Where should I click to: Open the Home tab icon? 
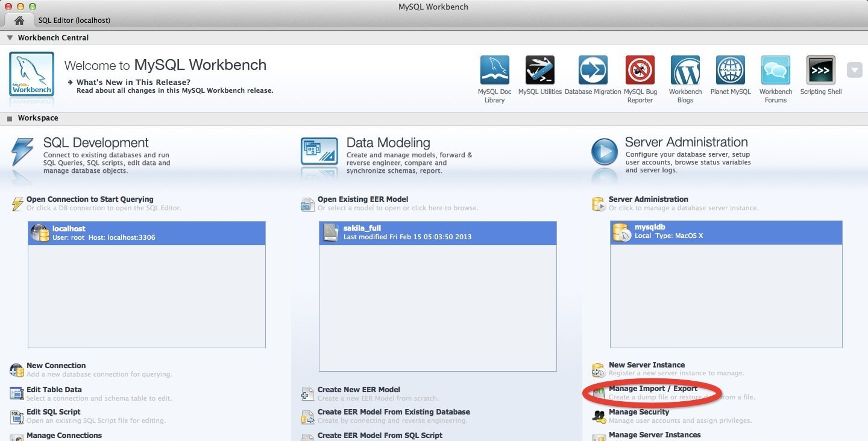coord(19,20)
